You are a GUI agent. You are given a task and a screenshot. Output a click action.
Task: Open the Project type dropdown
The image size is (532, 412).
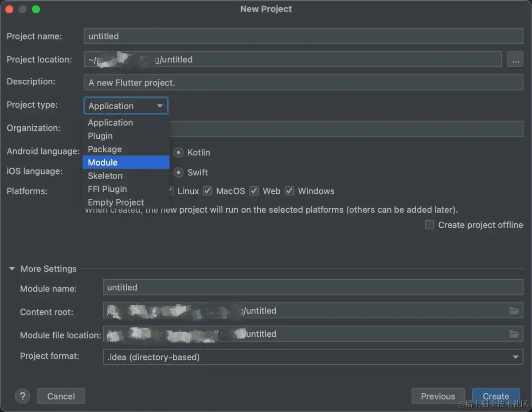(126, 106)
